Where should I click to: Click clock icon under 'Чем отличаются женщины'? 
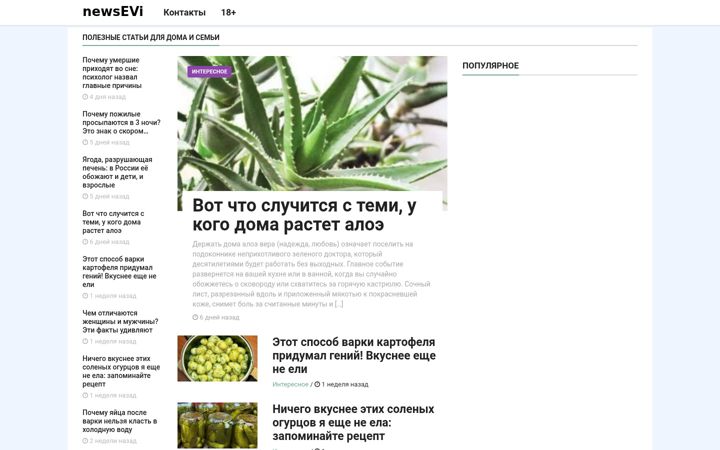(x=85, y=341)
